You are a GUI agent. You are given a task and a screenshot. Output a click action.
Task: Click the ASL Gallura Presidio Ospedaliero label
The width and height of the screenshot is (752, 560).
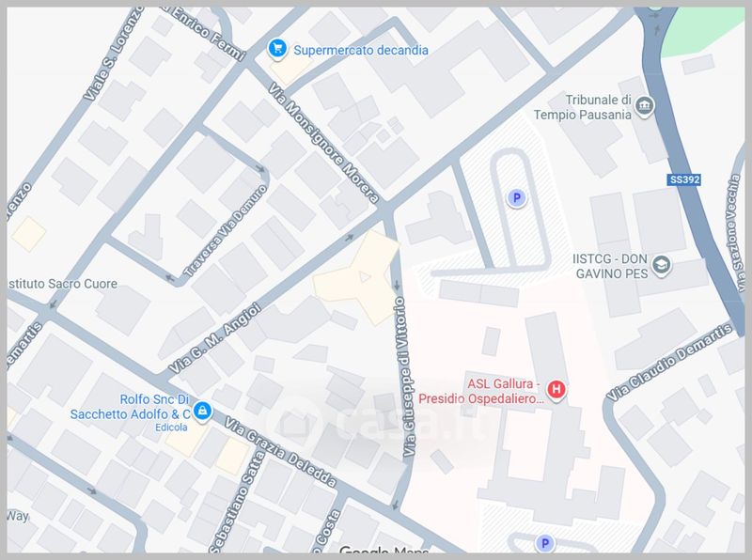pyautogui.click(x=481, y=391)
